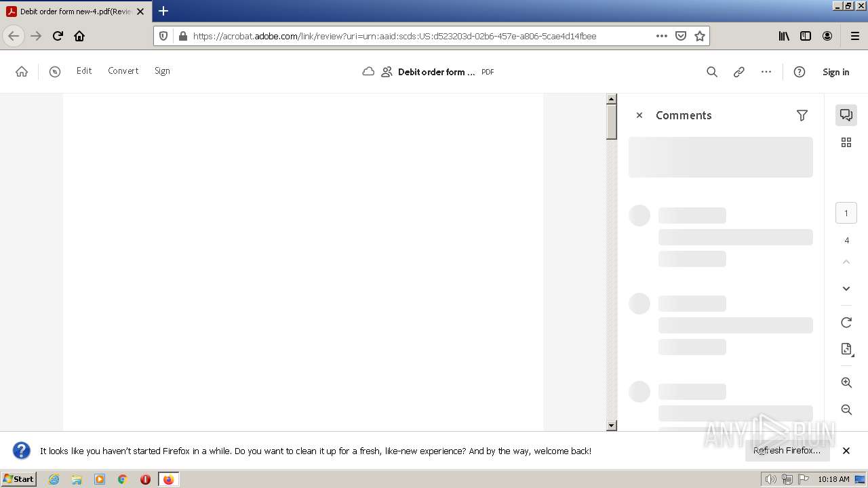Screen dimensions: 868x488
Task: Open Chrome from the taskbar
Action: 123,479
